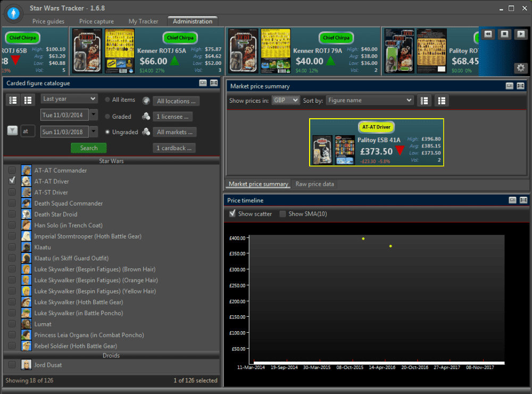Click the figures icon beside 1 licensee
Screen dimensions: 532x394
point(146,116)
